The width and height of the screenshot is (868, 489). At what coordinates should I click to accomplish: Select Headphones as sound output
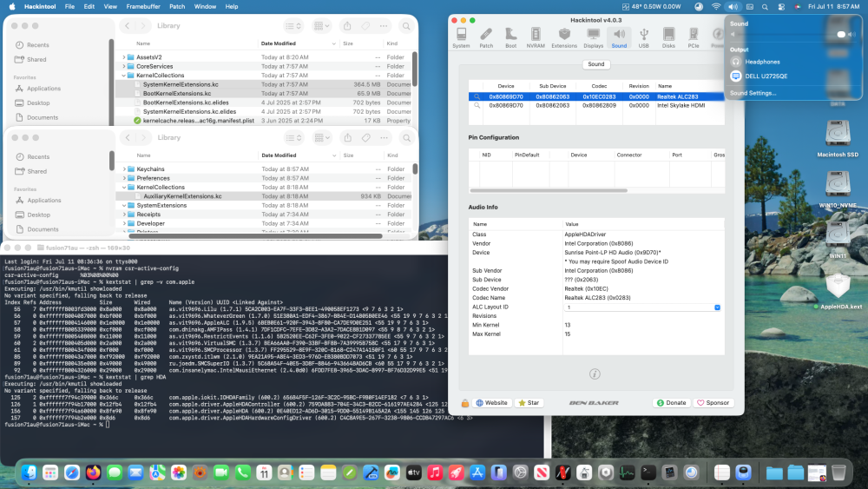(762, 62)
